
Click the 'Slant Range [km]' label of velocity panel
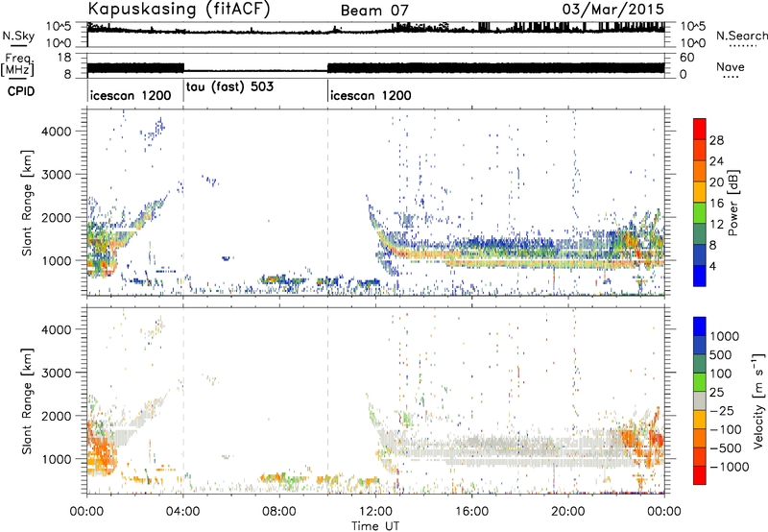(x=27, y=401)
